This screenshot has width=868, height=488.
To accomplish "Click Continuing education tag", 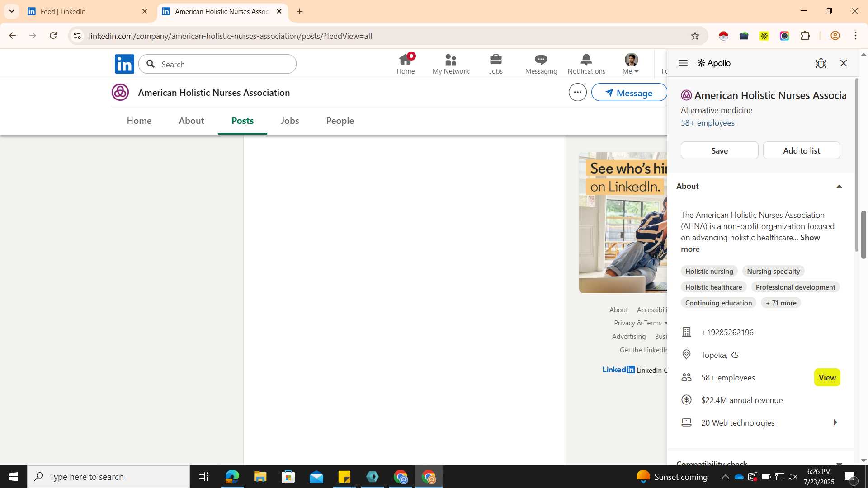I will pyautogui.click(x=718, y=303).
